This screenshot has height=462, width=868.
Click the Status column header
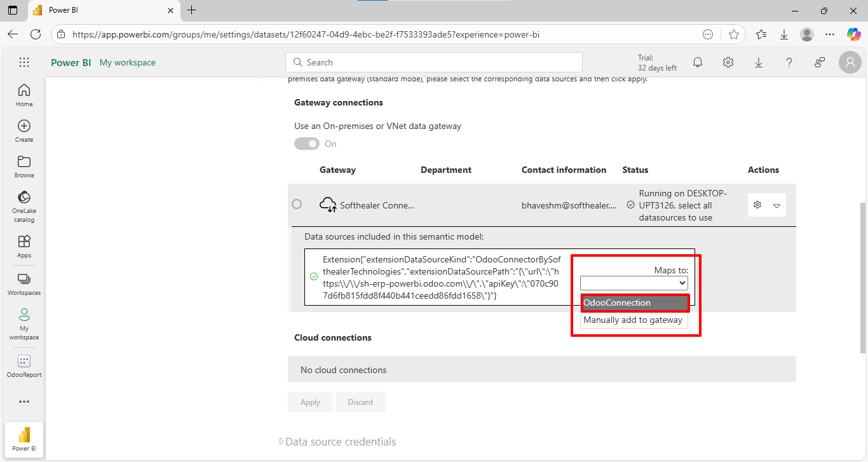[635, 170]
